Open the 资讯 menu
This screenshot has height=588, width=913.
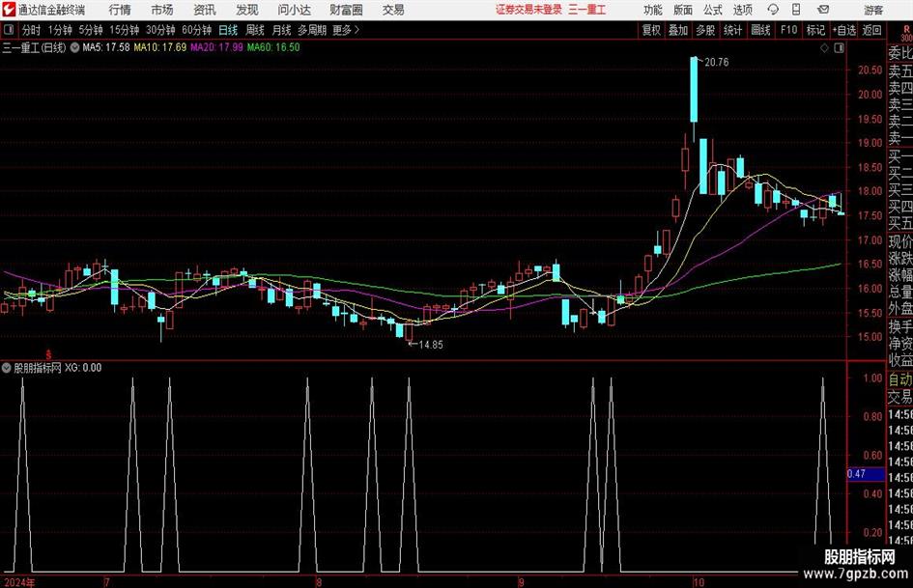pos(205,10)
